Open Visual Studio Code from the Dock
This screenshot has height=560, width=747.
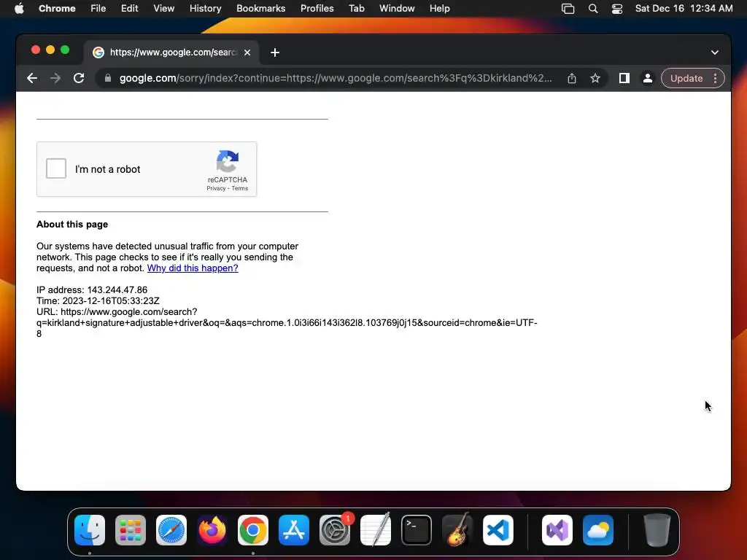[x=498, y=530]
